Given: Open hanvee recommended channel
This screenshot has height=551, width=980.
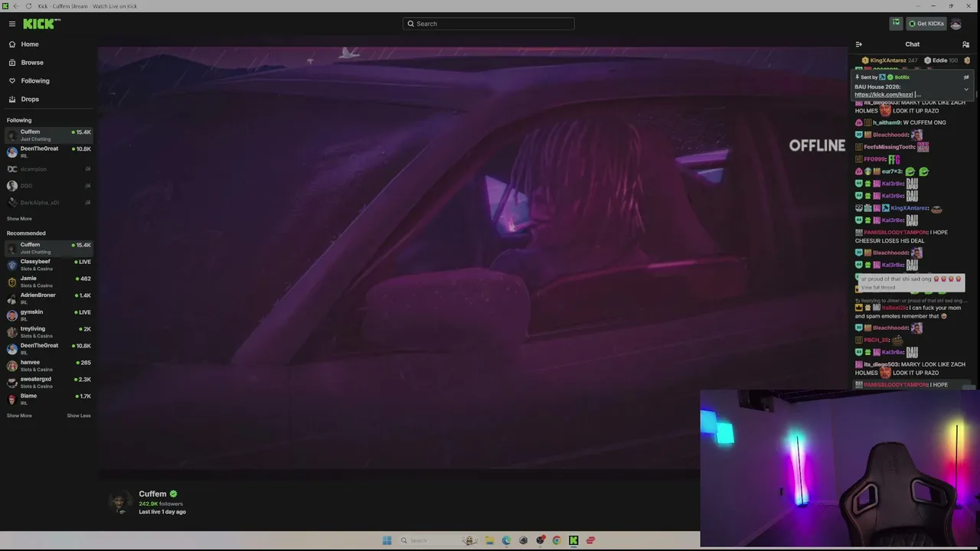Looking at the screenshot, I should pyautogui.click(x=49, y=366).
